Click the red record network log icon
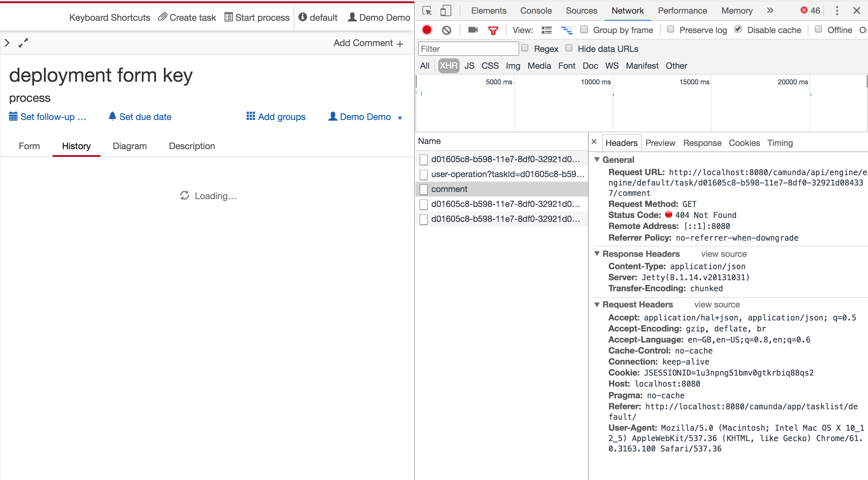Viewport: 868px width, 480px height. point(427,30)
